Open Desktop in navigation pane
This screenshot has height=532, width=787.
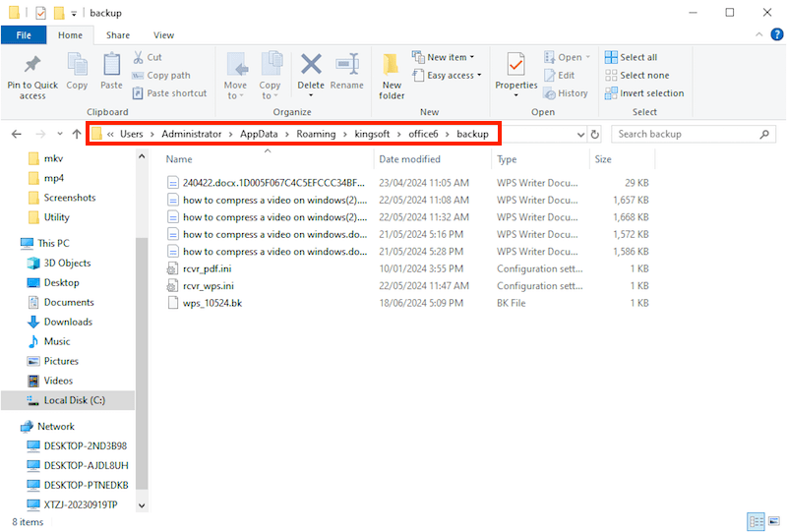pyautogui.click(x=61, y=282)
